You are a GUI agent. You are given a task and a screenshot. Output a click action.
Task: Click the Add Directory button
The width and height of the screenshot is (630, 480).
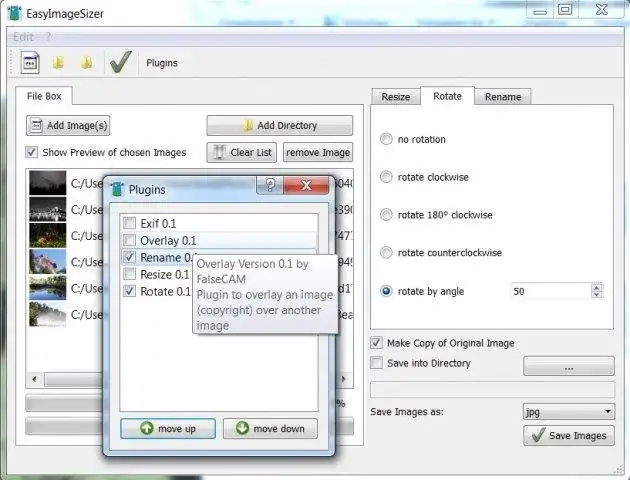click(280, 125)
